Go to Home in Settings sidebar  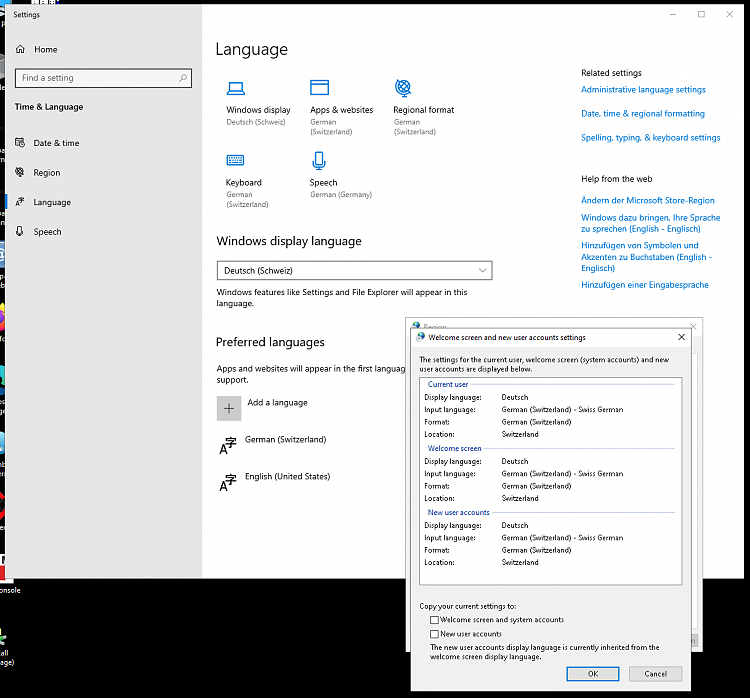coord(45,49)
